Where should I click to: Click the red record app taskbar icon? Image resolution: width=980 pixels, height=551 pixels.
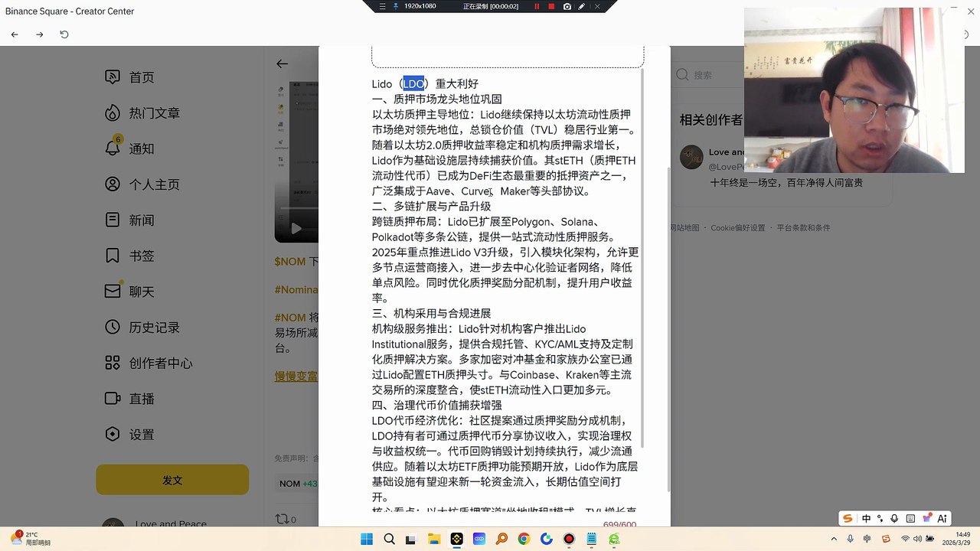(569, 540)
